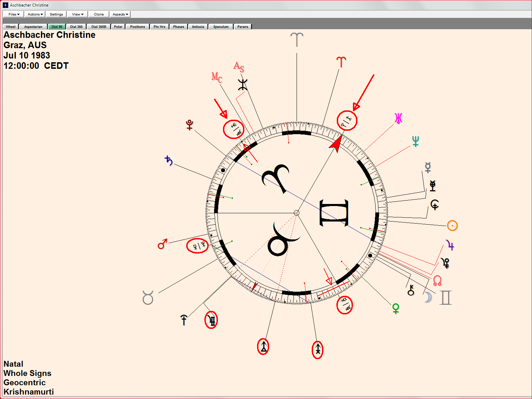Click the 'Geocentric' label

pos(24,382)
